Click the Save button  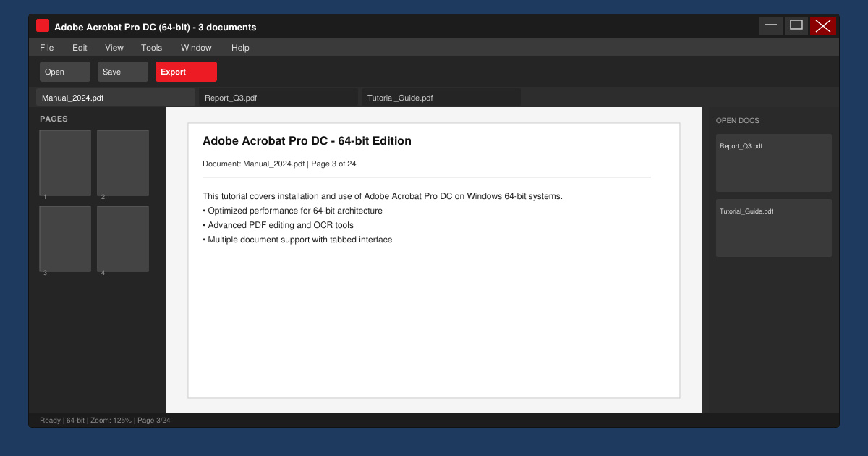[123, 72]
